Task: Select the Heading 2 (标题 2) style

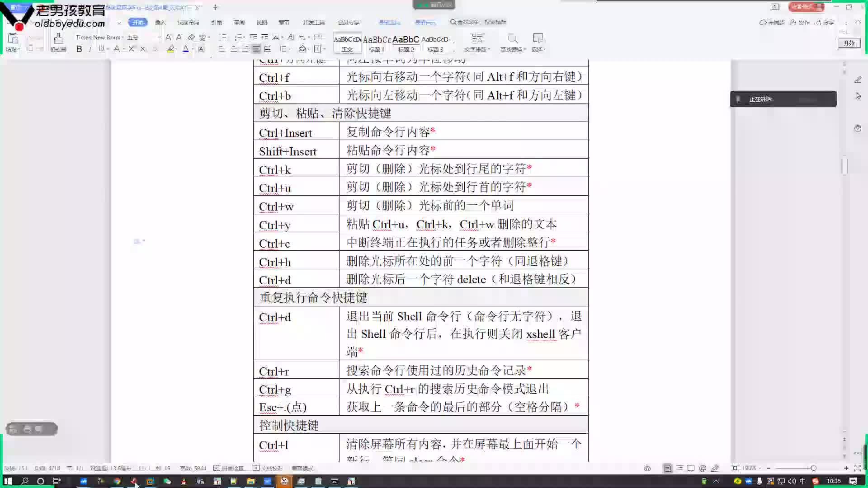Action: click(406, 43)
